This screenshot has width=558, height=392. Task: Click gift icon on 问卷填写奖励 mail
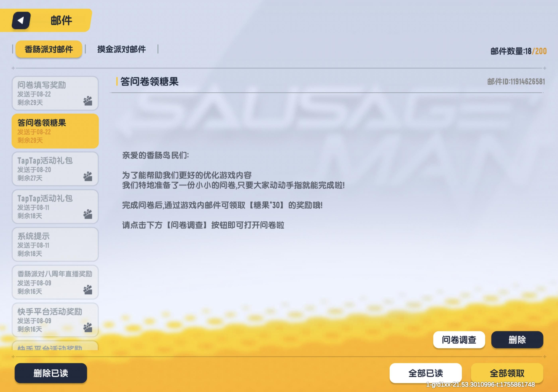(x=88, y=101)
